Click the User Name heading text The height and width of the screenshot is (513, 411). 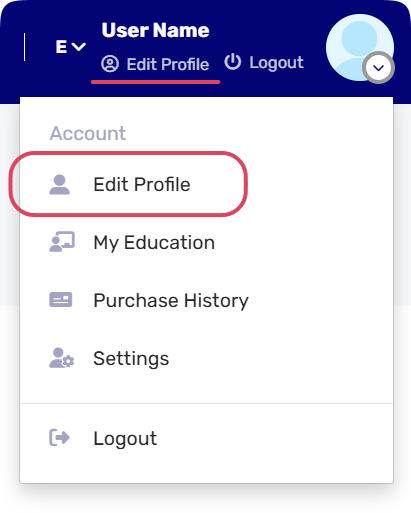point(155,30)
